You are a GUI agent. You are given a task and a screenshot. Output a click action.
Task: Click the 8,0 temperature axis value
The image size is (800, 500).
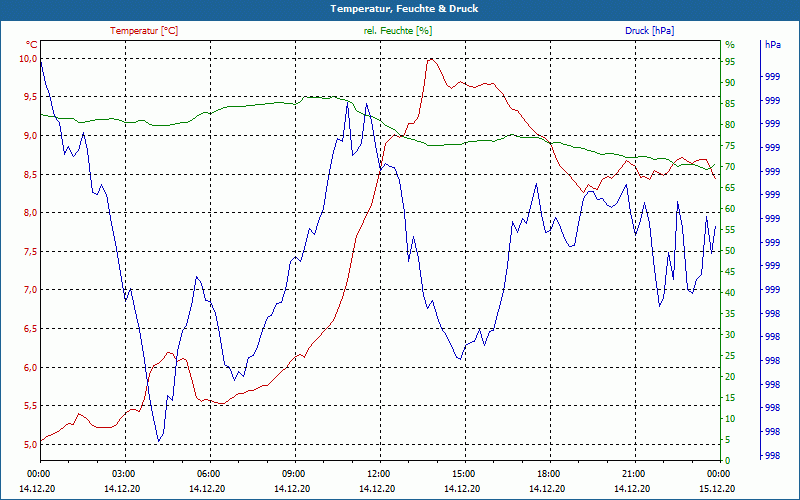[30, 213]
